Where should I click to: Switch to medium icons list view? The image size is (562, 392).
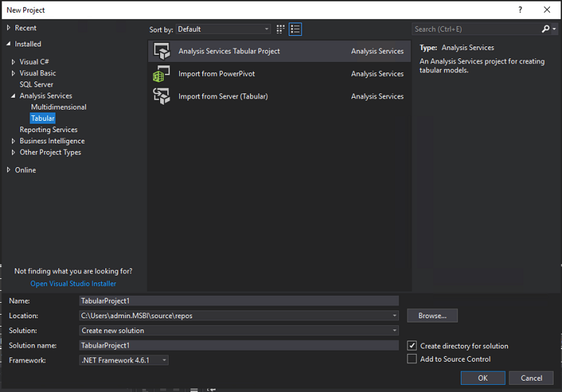click(x=295, y=29)
